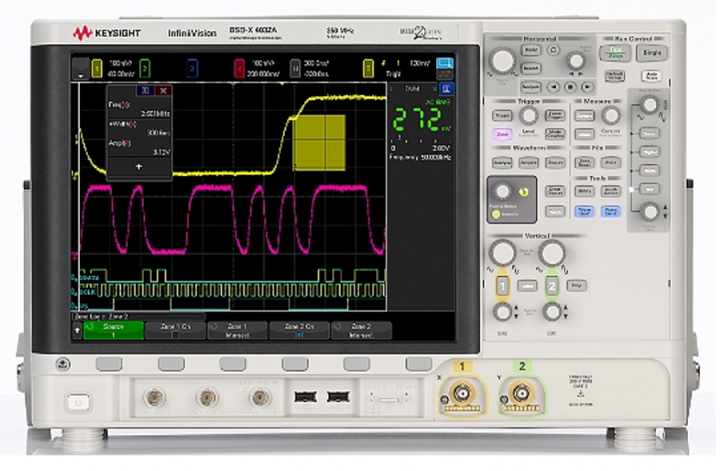The width and height of the screenshot is (720, 471).
Task: Push the Navigate key
Action: [x=531, y=87]
